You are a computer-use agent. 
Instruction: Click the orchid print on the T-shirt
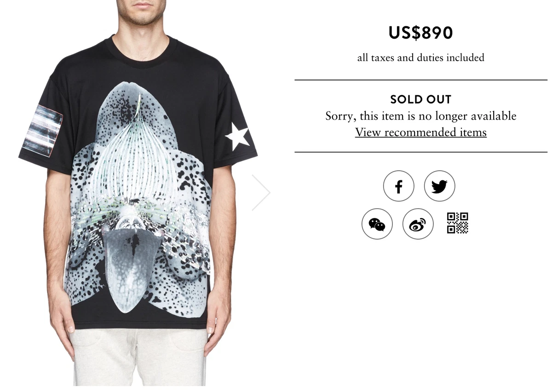point(138,198)
